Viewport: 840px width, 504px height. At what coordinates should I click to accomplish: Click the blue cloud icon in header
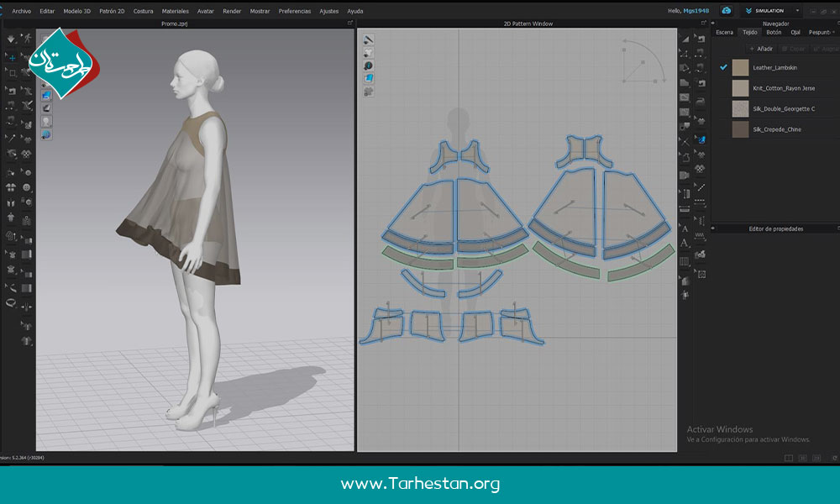[727, 11]
